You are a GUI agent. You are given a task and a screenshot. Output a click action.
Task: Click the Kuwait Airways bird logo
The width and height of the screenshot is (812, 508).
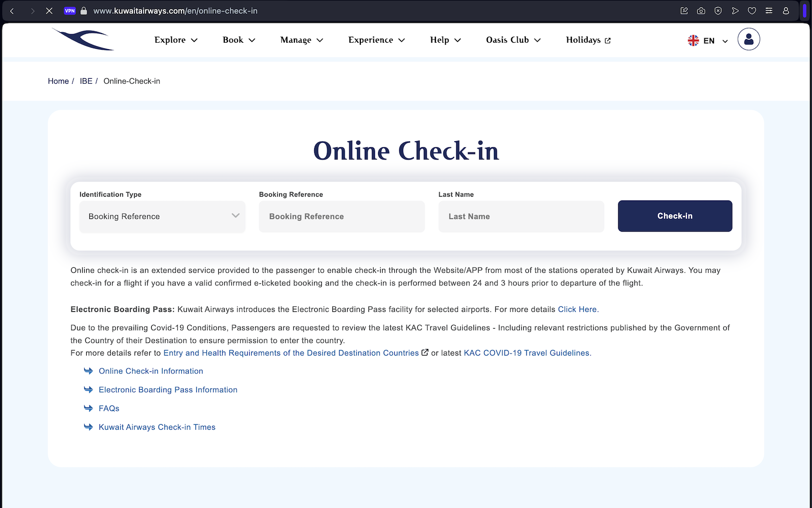(83, 39)
